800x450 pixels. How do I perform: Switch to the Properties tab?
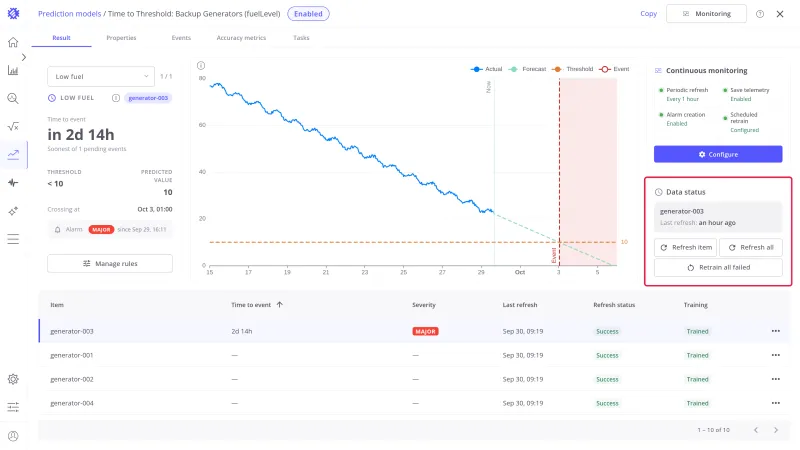click(x=121, y=38)
